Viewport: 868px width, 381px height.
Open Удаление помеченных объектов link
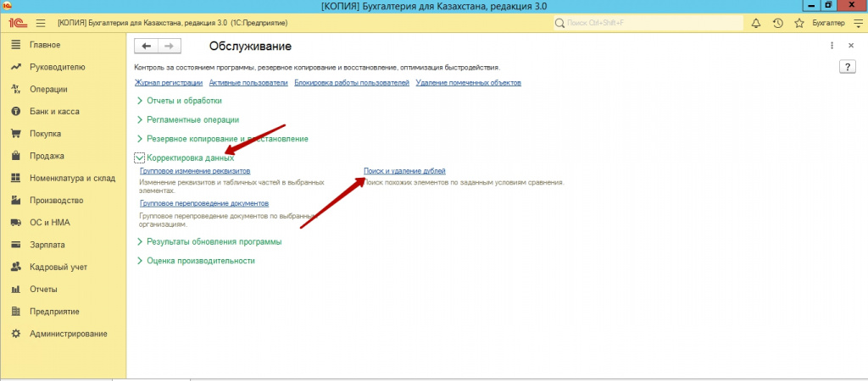coord(468,83)
